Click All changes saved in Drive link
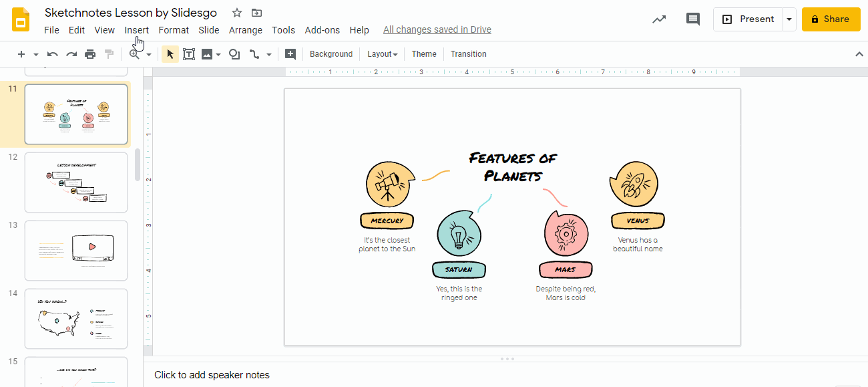Screen dimensions: 868x387 [x=437, y=30]
